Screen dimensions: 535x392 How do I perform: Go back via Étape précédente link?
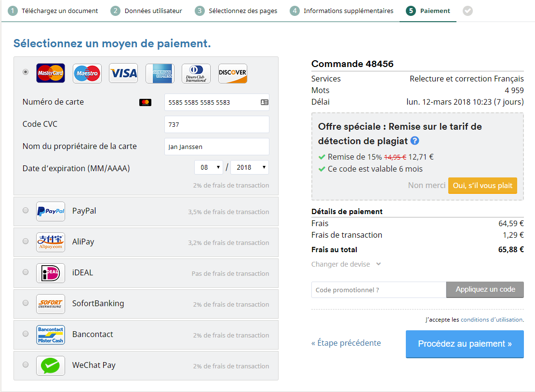coord(346,343)
